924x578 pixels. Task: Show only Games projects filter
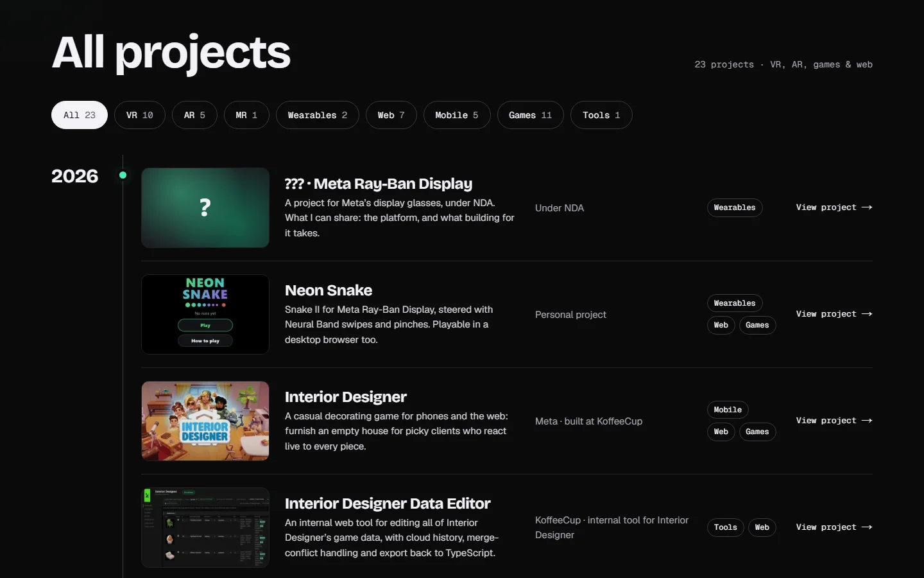click(530, 115)
